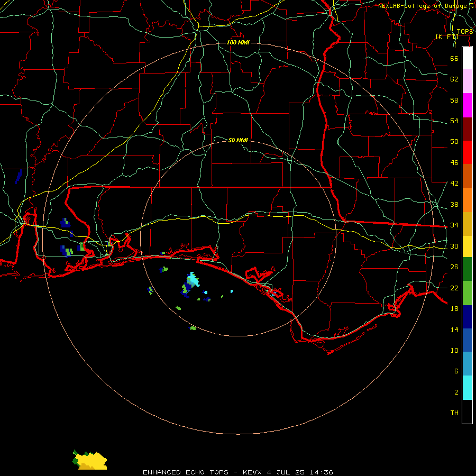Click the legend value 46
This screenshot has height=476, width=476.
(454, 163)
